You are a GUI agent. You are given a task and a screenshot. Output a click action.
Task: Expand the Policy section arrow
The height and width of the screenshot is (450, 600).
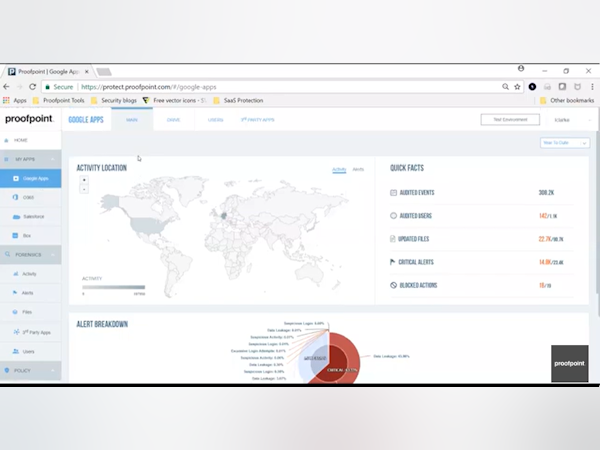(53, 370)
